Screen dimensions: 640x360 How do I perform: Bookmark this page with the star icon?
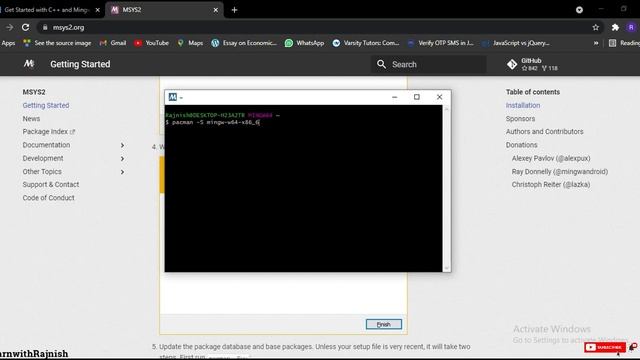[x=596, y=27]
